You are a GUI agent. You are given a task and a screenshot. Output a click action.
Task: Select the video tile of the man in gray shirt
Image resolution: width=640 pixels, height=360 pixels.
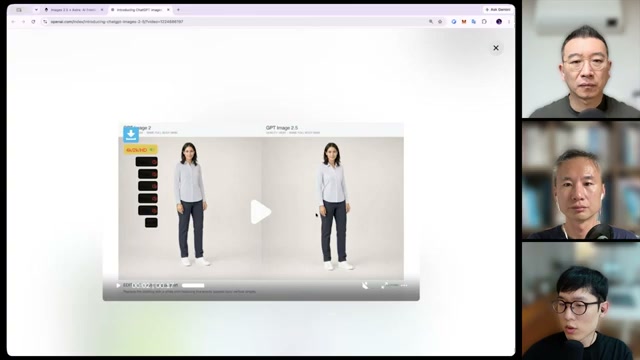(x=581, y=59)
